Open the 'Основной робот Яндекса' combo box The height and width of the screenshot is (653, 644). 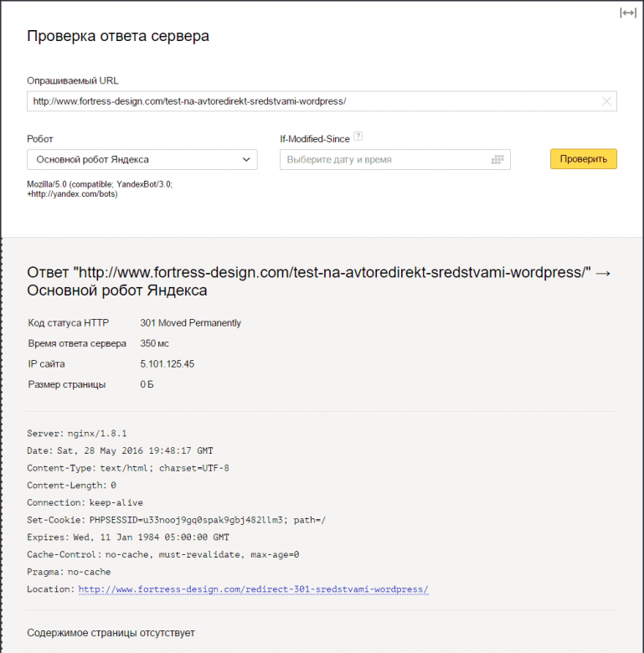pyautogui.click(x=142, y=160)
